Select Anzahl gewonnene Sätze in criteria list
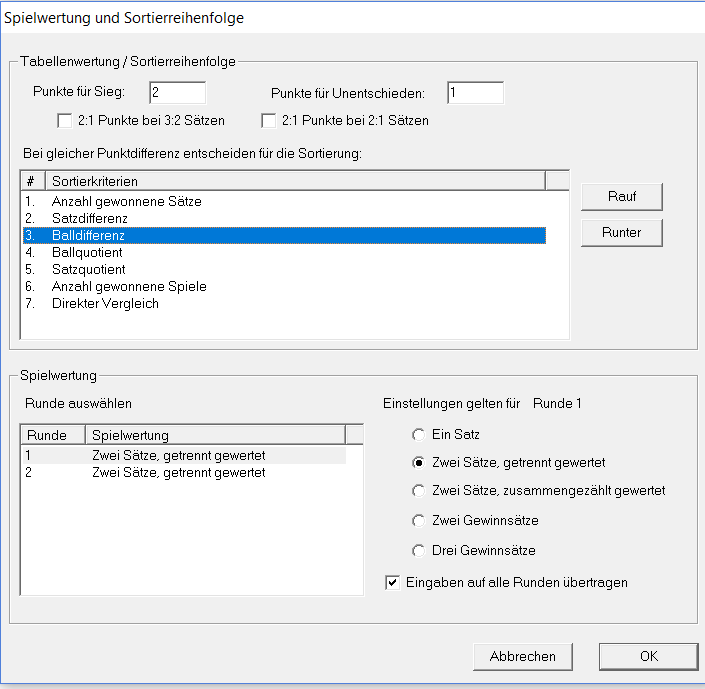Image resolution: width=705 pixels, height=689 pixels. [126, 201]
